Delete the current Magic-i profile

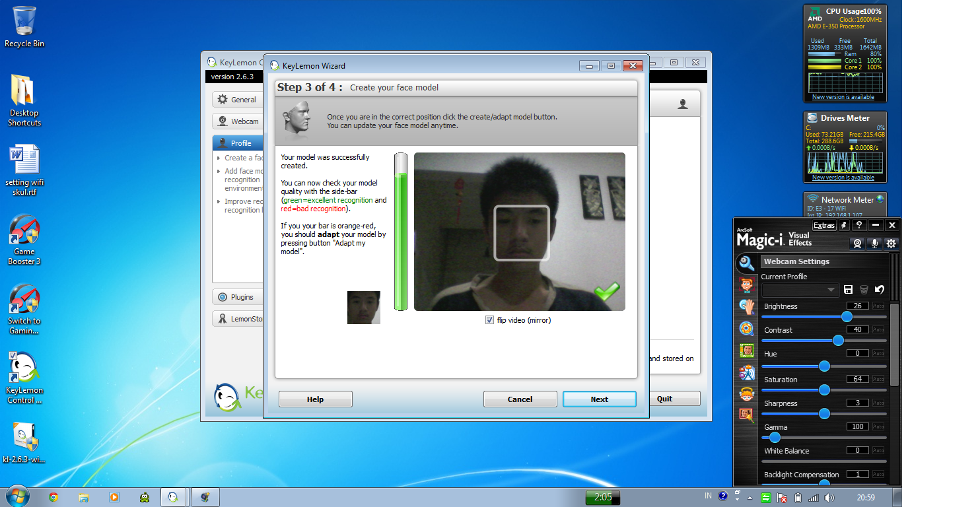tap(864, 290)
